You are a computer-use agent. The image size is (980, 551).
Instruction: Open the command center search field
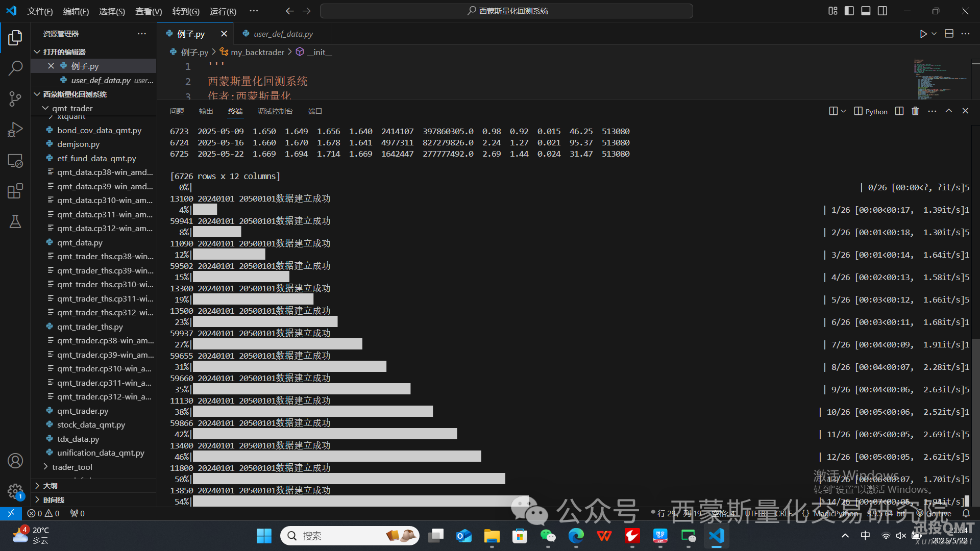click(x=506, y=11)
